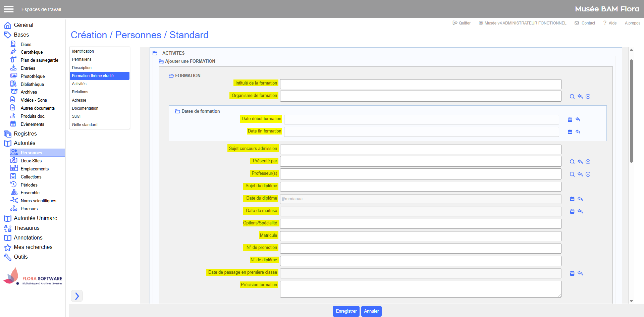Click the search icon for Organisme de formation
This screenshot has height=317, width=644.
572,97
